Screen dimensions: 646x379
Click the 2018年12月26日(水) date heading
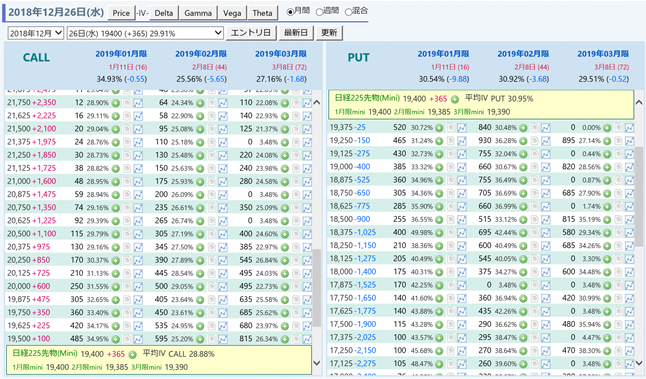point(56,12)
